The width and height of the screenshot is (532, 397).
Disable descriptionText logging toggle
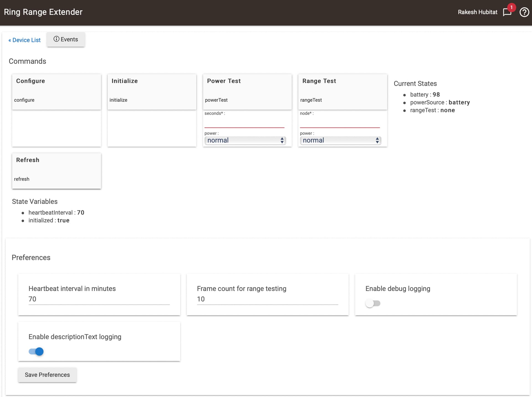pos(36,352)
